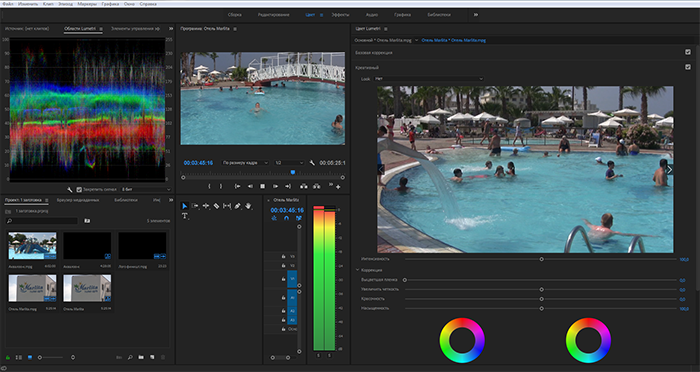This screenshot has width=700, height=372.
Task: Select the Ripple Edit tool
Action: pyautogui.click(x=206, y=206)
